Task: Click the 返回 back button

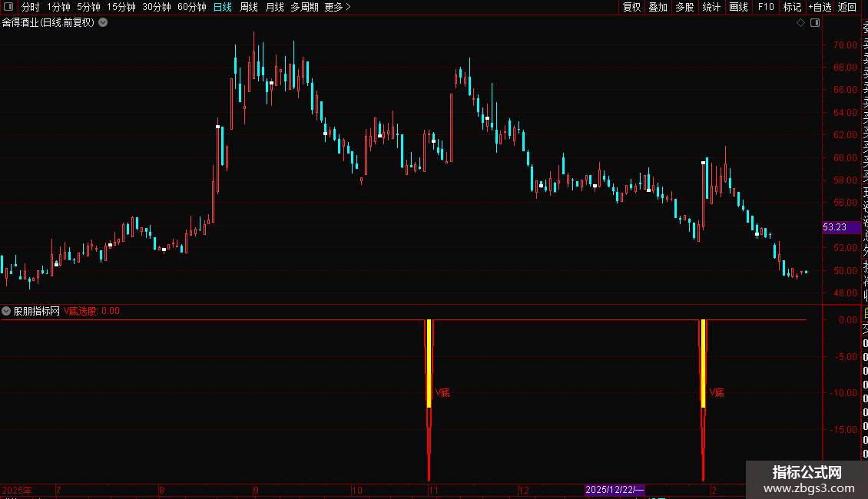Action: coord(847,7)
